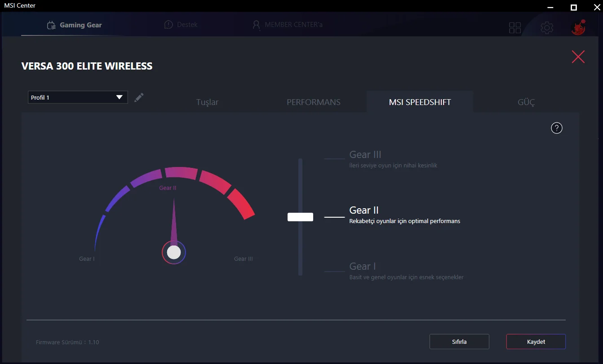
Task: Select the MSI SPEEDSHIFT tab
Action: click(x=420, y=102)
